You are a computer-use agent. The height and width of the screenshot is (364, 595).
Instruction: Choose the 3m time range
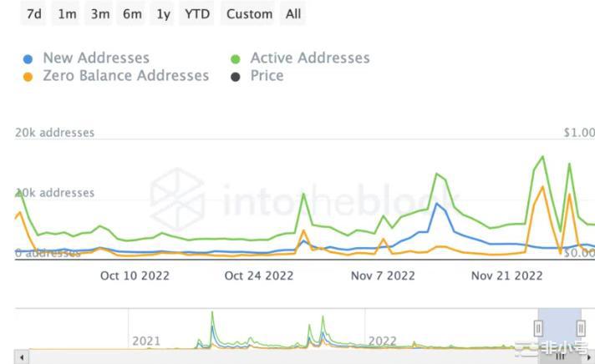[x=100, y=13]
